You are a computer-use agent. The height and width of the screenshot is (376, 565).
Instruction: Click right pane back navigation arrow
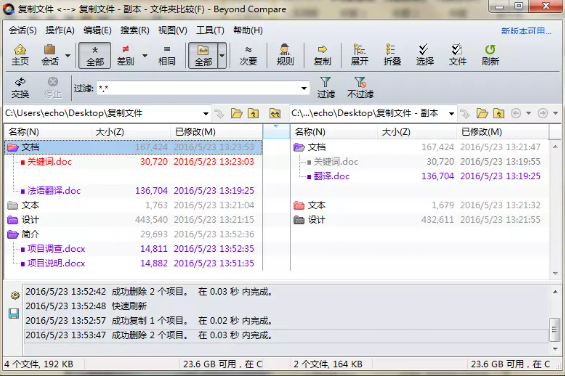pos(516,114)
